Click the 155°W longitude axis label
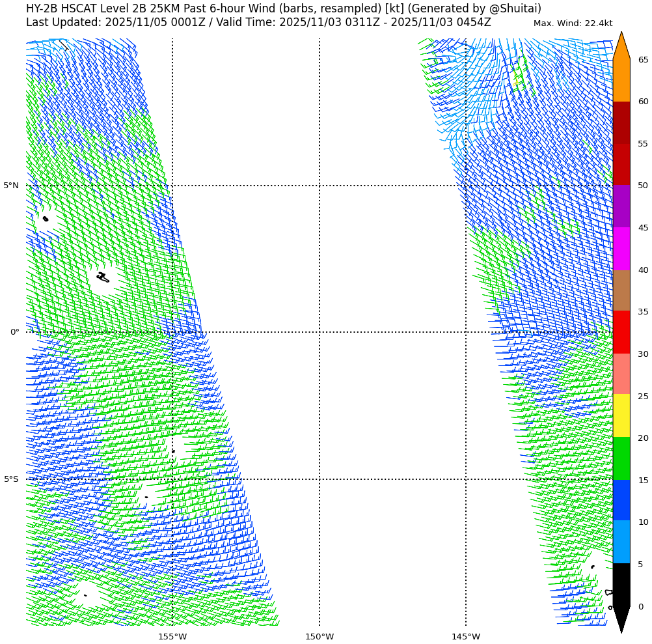Screen dimensions: 652x644 (172, 636)
